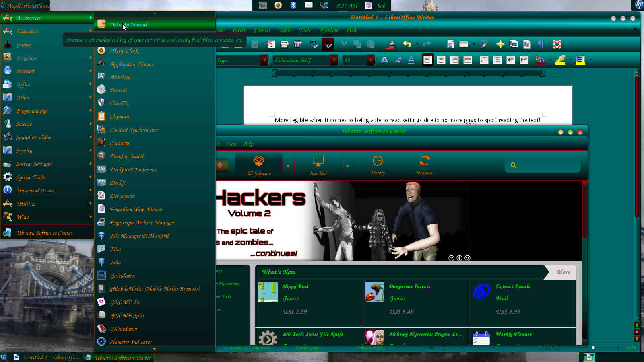Viewport: 644px width, 362px height.
Task: Open the paragraph Style dropdown arrow
Action: tap(264, 60)
